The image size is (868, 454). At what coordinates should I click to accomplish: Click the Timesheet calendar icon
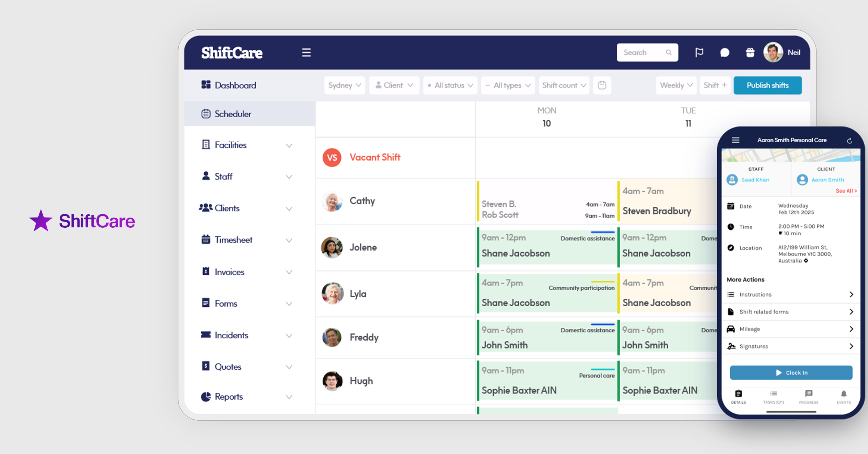206,239
